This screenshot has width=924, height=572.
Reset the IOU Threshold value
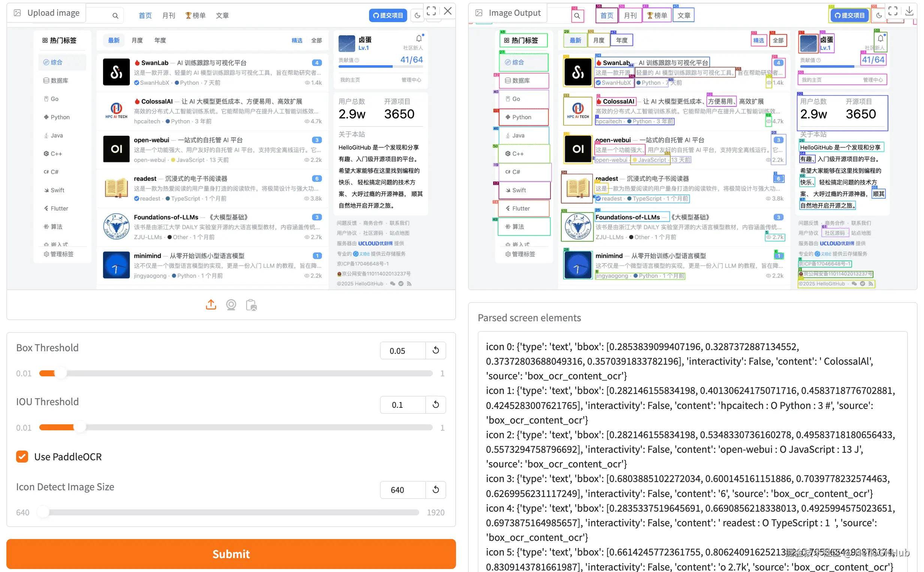coord(435,404)
